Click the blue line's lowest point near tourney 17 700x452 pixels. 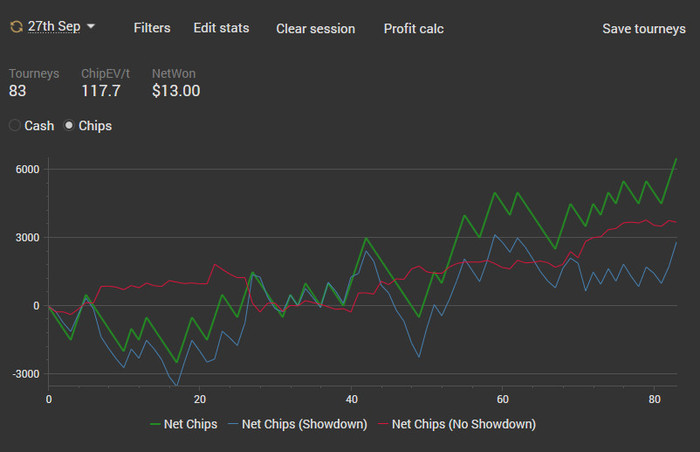(x=177, y=385)
